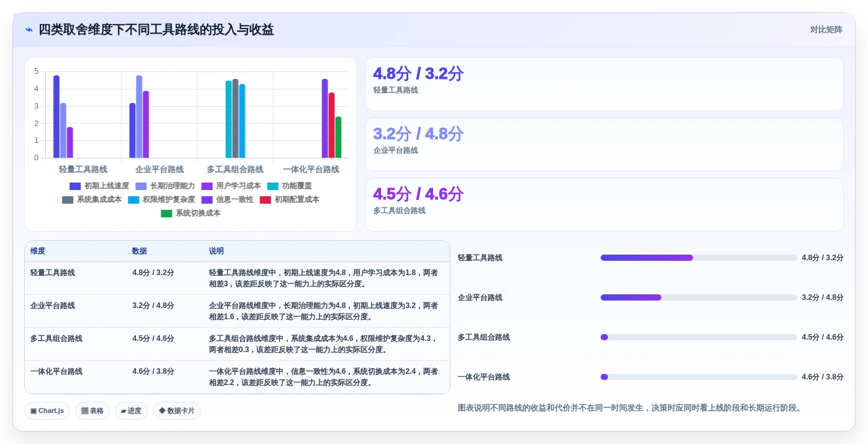Toggle the 用户学习成本 legend entry
This screenshot has height=444, width=868.
(231, 186)
